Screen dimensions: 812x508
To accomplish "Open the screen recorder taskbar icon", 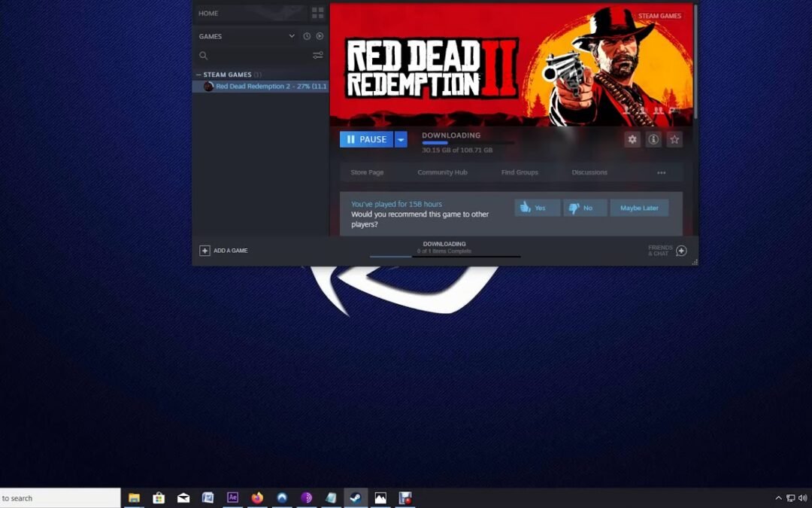I will pos(405,498).
